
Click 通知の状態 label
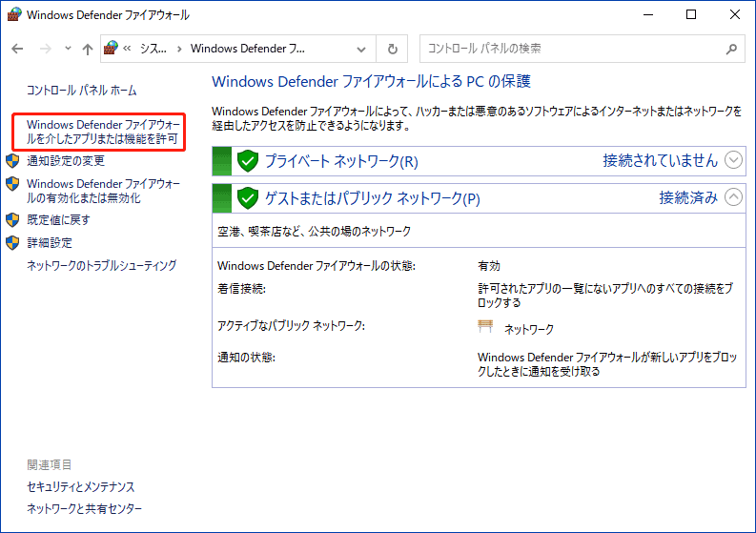tap(246, 358)
